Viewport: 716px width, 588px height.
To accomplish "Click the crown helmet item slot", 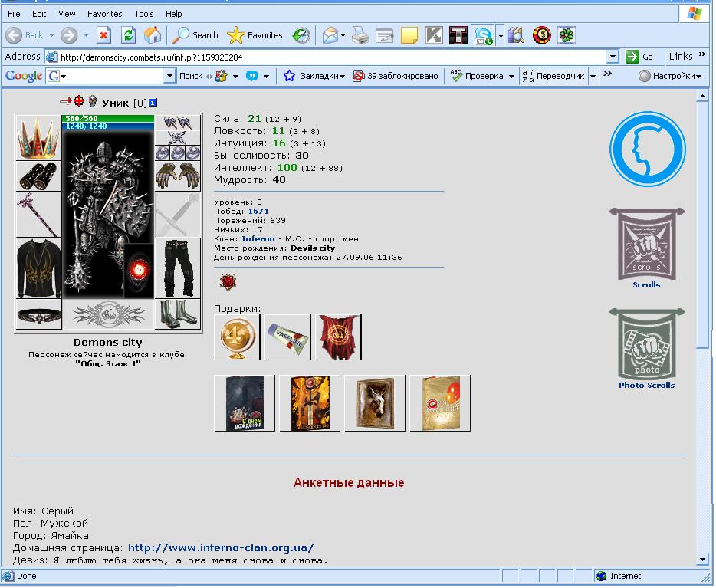I will point(38,137).
